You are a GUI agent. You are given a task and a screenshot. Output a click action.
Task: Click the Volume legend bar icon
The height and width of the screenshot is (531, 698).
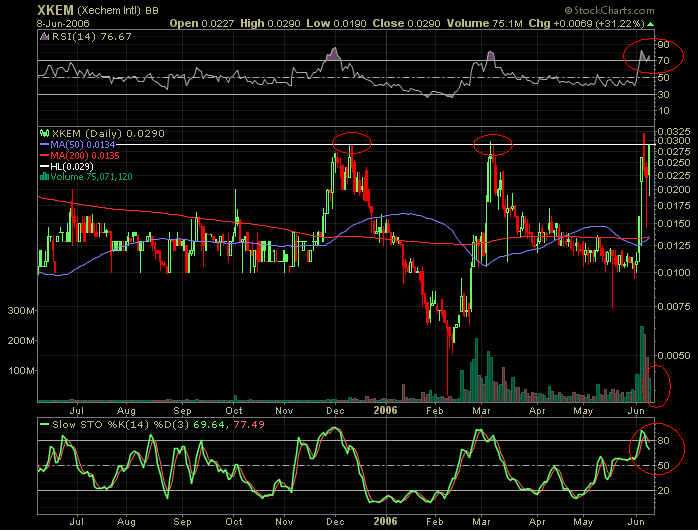[x=44, y=176]
